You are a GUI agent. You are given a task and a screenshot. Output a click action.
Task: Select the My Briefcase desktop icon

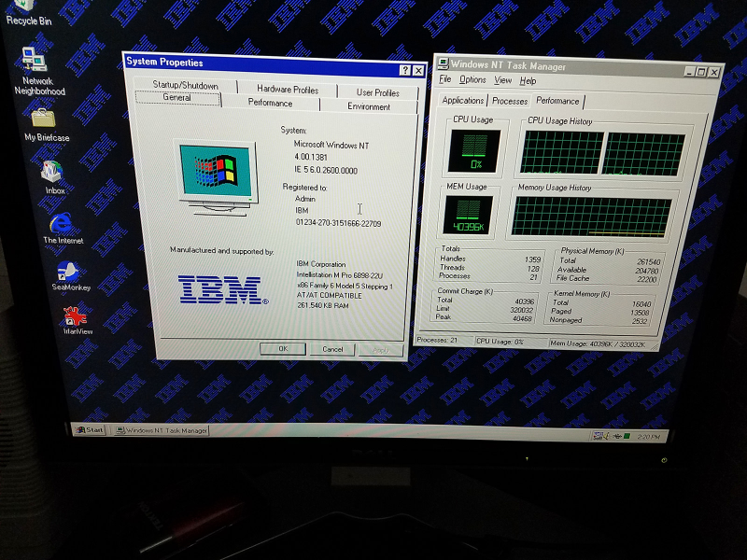click(x=45, y=126)
